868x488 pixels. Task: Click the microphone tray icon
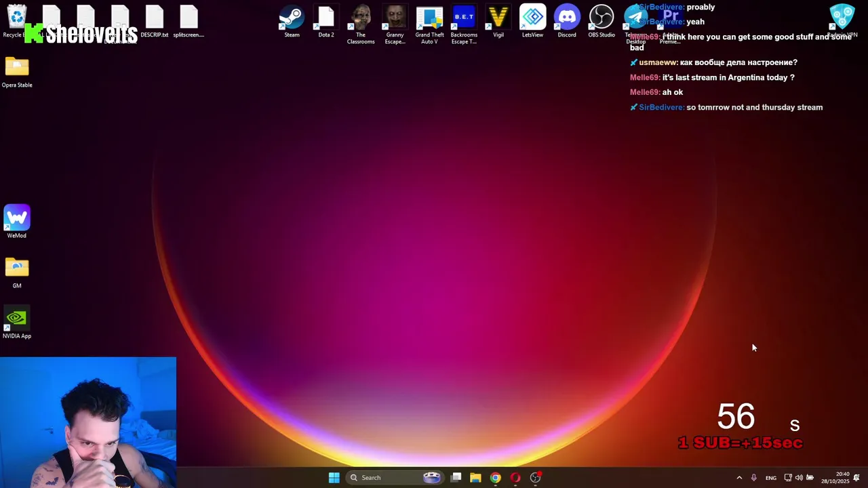753,477
